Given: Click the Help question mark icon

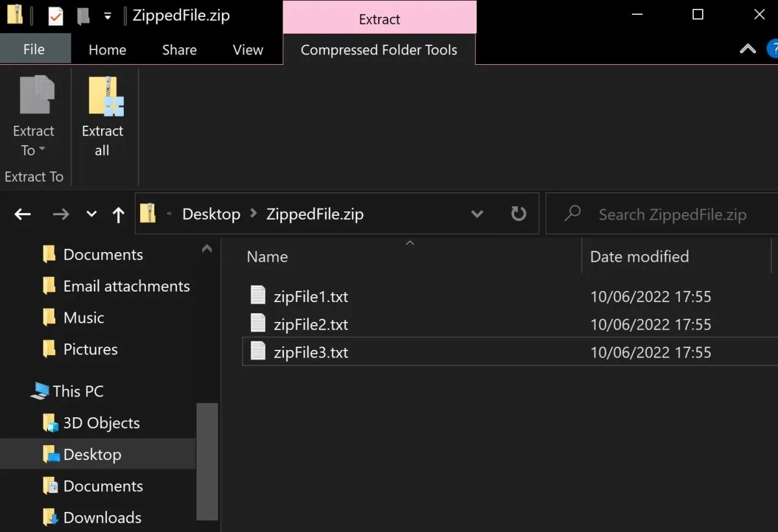Looking at the screenshot, I should coord(773,49).
